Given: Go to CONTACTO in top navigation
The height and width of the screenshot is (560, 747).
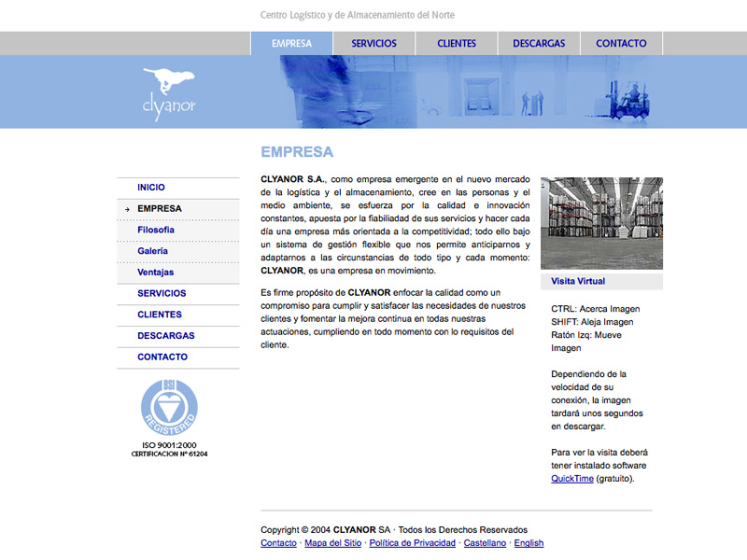Looking at the screenshot, I should (x=621, y=44).
